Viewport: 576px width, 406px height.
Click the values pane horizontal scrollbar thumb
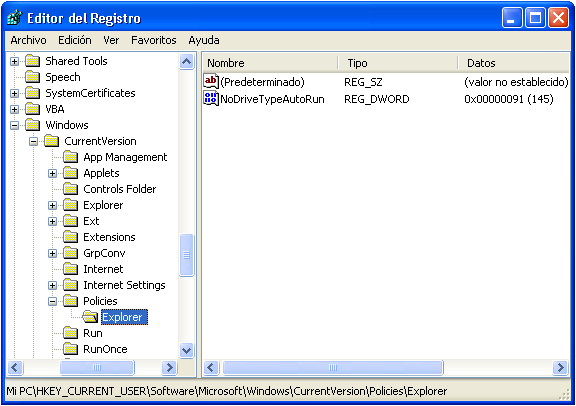pyautogui.click(x=333, y=367)
